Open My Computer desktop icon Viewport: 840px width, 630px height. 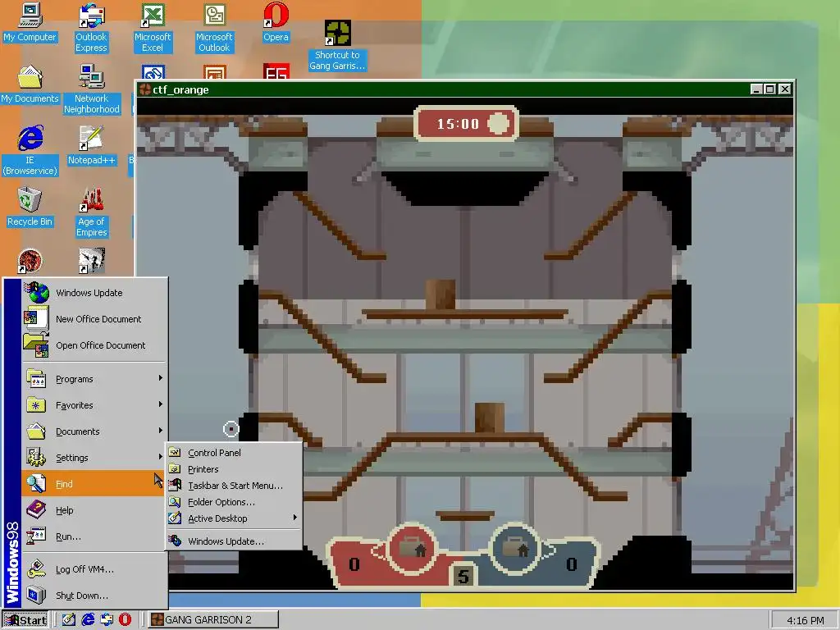(x=30, y=22)
